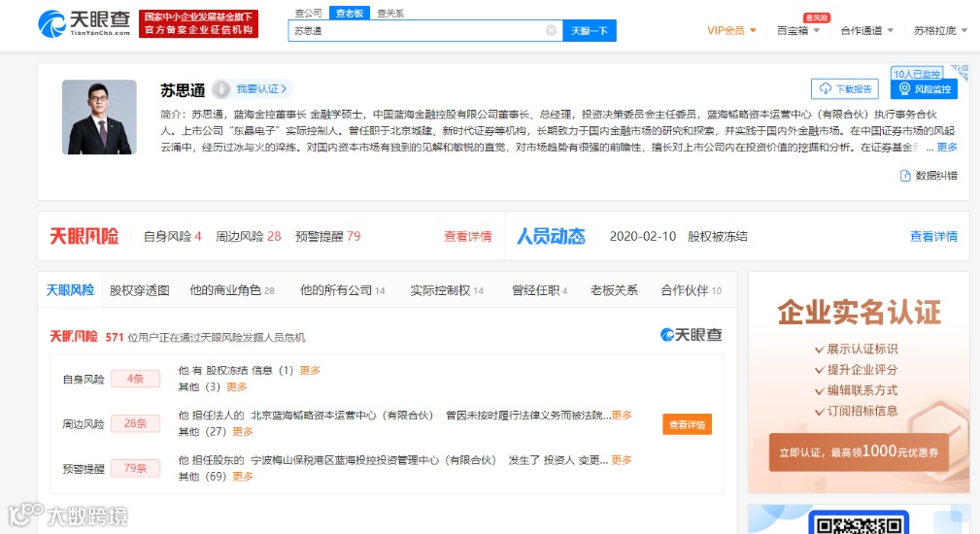The image size is (980, 534).
Task: Click the 企业实名认证 ad heading
Action: tap(860, 313)
